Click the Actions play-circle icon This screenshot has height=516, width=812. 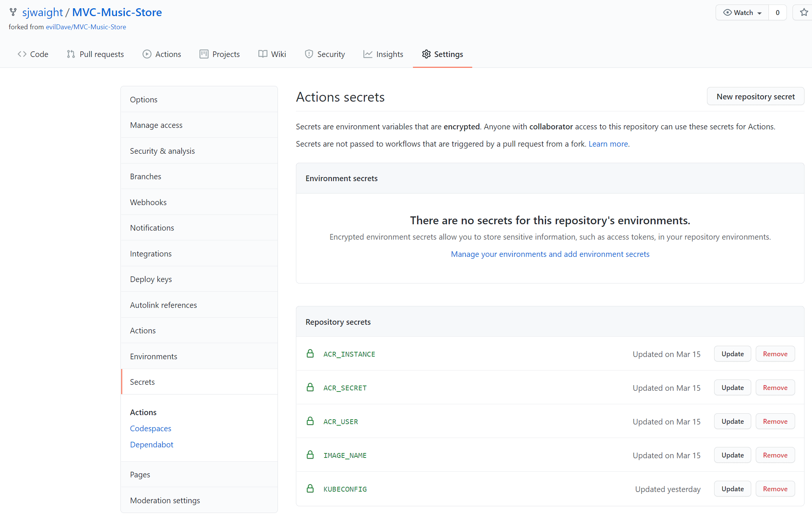click(x=147, y=54)
